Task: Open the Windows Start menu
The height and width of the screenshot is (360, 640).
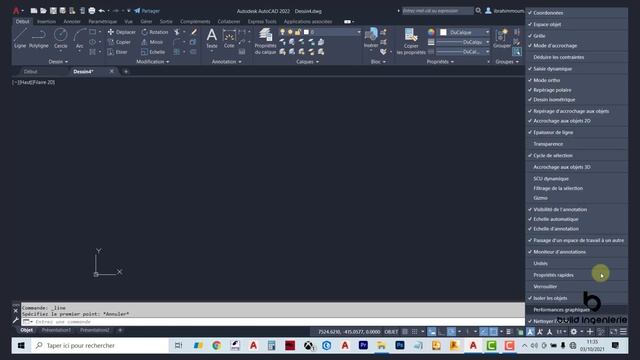Action: [x=21, y=346]
